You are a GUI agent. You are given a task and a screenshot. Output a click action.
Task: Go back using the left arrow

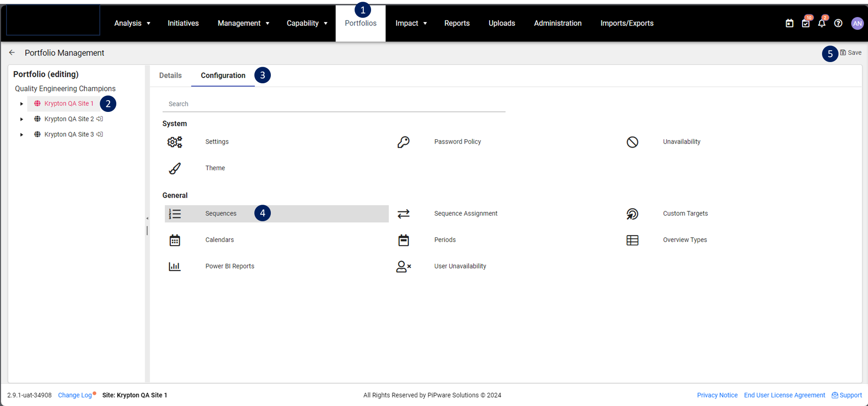coord(12,52)
